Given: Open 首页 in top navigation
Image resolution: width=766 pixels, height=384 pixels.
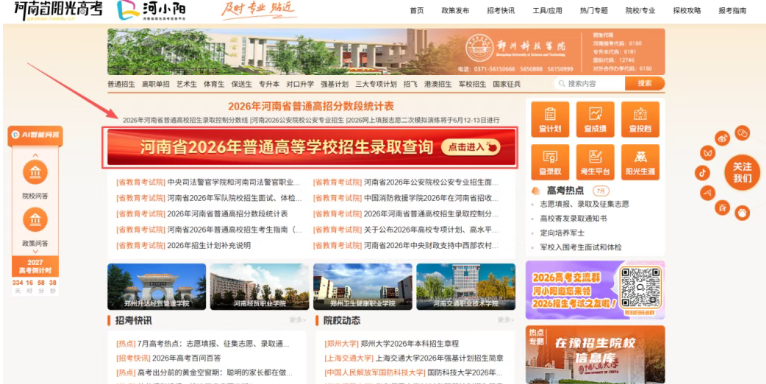Looking at the screenshot, I should pos(417,10).
